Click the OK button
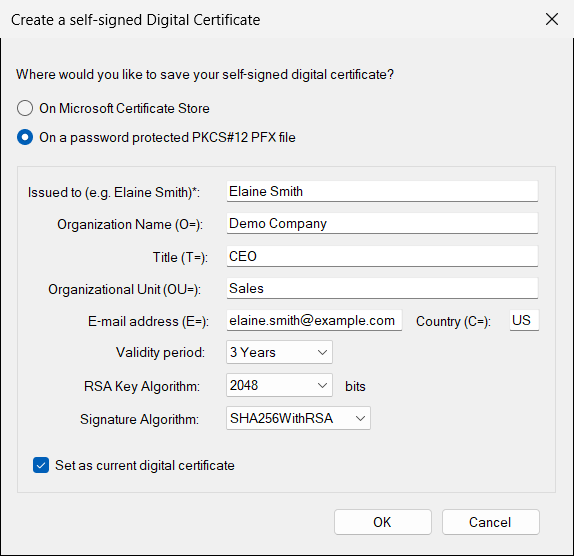The image size is (574, 556). 383,522
